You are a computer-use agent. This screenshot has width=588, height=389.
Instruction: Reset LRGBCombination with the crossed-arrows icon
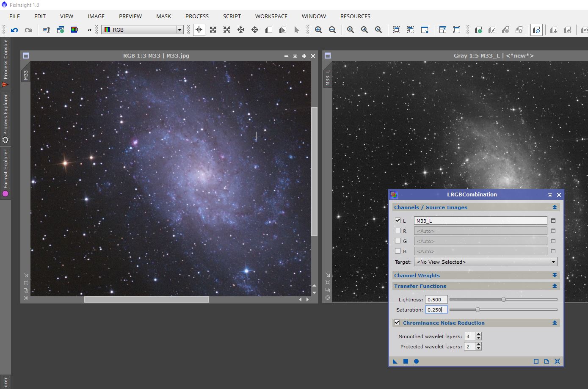click(x=557, y=361)
